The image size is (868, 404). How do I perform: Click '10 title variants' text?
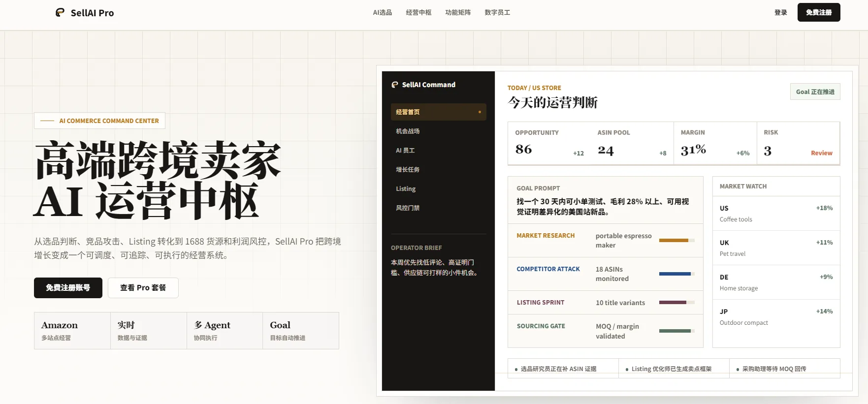click(620, 303)
